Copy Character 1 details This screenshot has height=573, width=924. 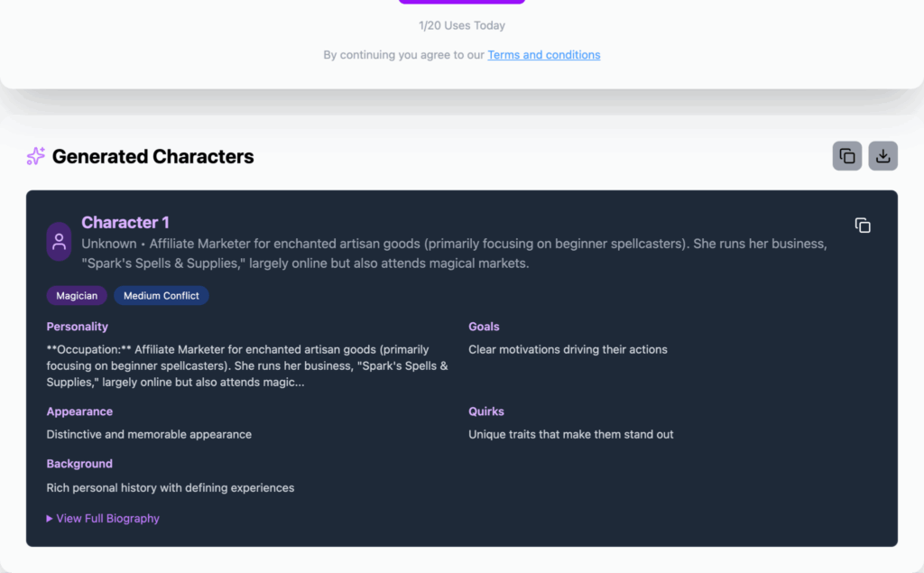pyautogui.click(x=863, y=226)
